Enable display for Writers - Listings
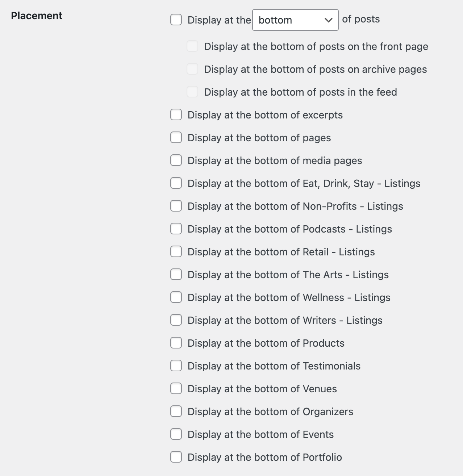463x476 pixels. pos(176,320)
